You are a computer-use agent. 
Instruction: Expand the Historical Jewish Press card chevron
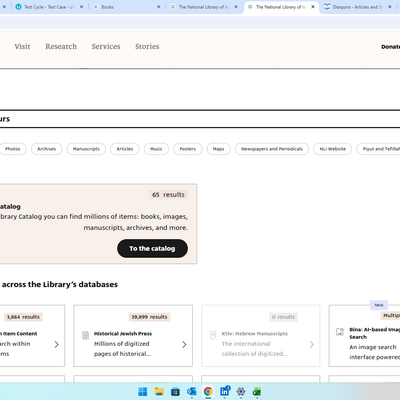(x=184, y=344)
